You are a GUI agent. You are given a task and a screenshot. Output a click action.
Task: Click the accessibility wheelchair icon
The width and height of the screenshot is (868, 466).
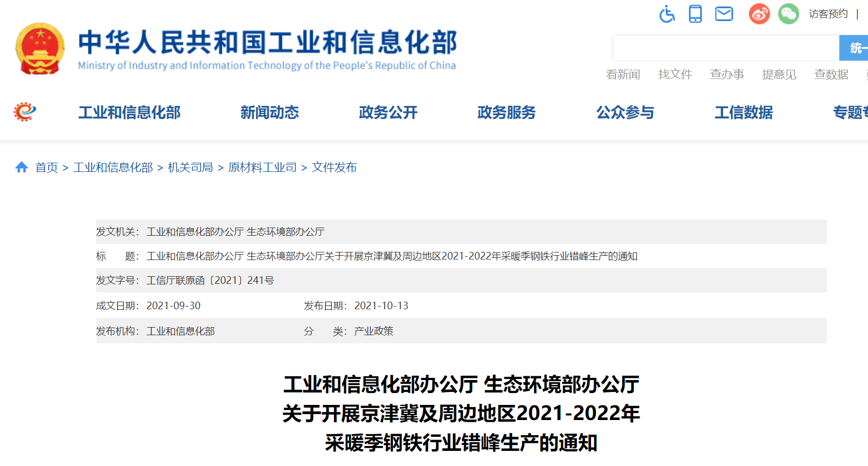pos(667,14)
